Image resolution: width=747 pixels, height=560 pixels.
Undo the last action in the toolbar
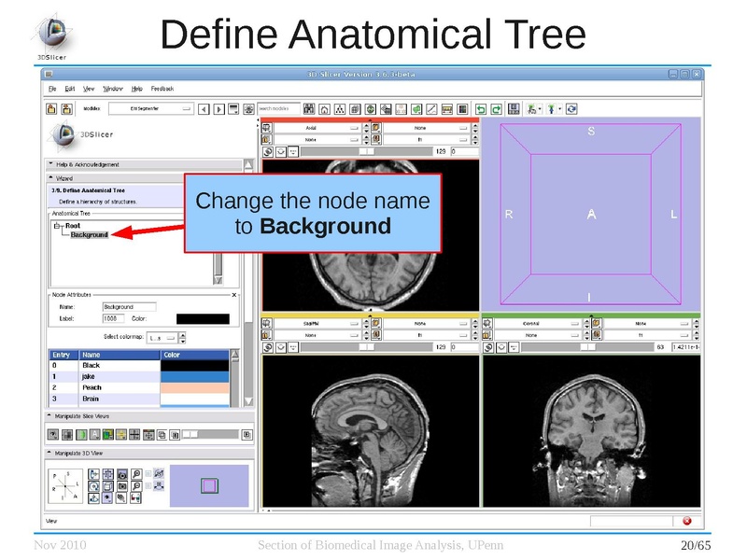pyautogui.click(x=481, y=110)
